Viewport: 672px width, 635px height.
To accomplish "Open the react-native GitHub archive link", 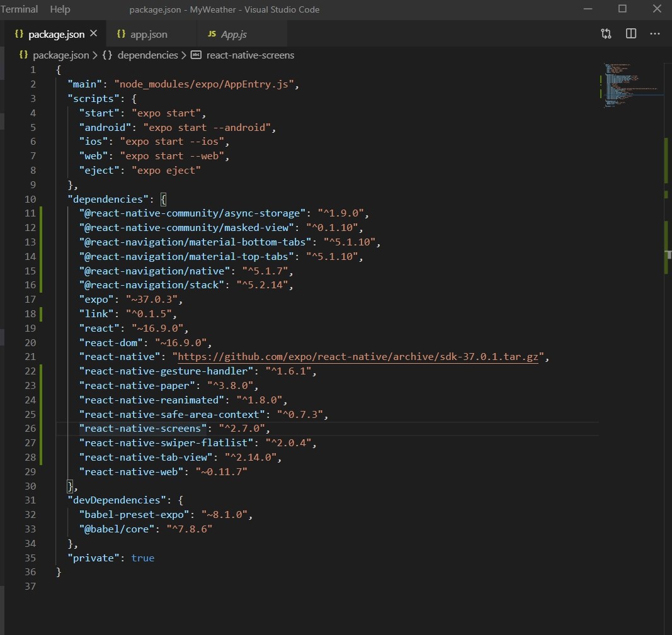I will coord(358,357).
